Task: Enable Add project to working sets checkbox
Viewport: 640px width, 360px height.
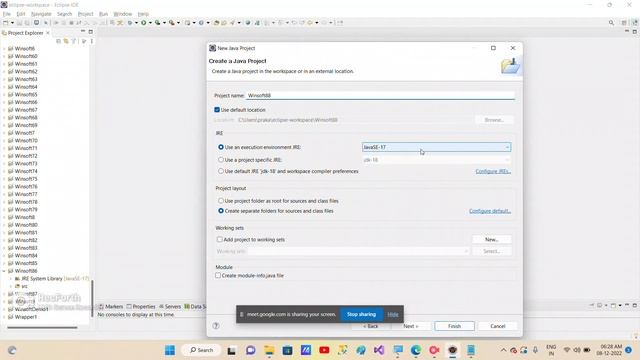Action: click(x=220, y=239)
